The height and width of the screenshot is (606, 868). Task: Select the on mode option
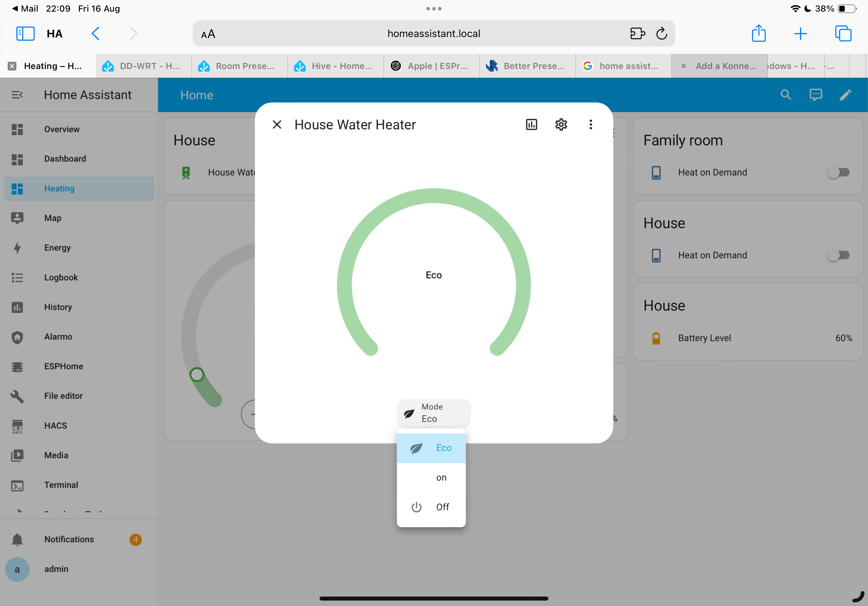click(x=431, y=477)
